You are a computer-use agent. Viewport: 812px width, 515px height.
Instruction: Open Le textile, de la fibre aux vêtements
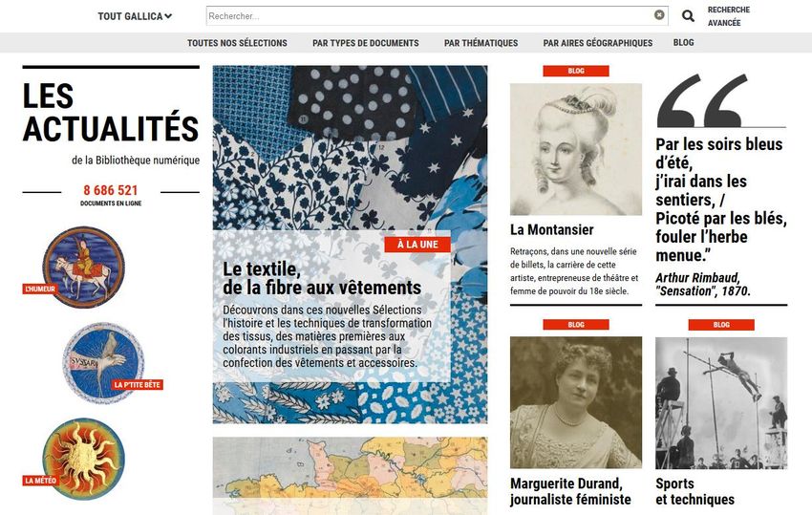tap(322, 278)
